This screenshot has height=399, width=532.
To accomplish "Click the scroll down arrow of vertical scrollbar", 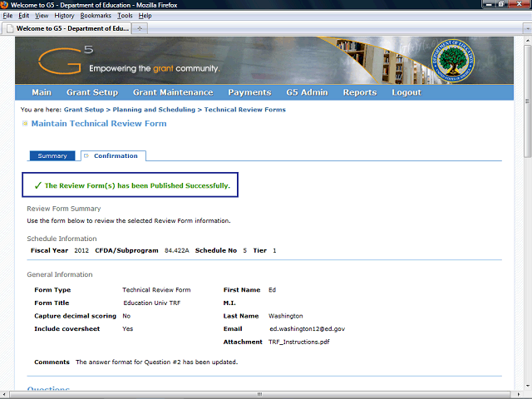I will (x=528, y=386).
